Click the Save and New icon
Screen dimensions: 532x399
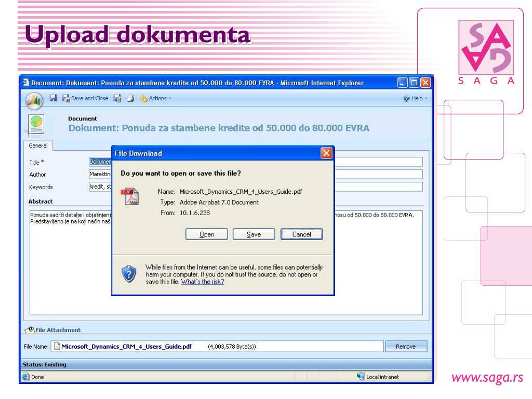[117, 98]
